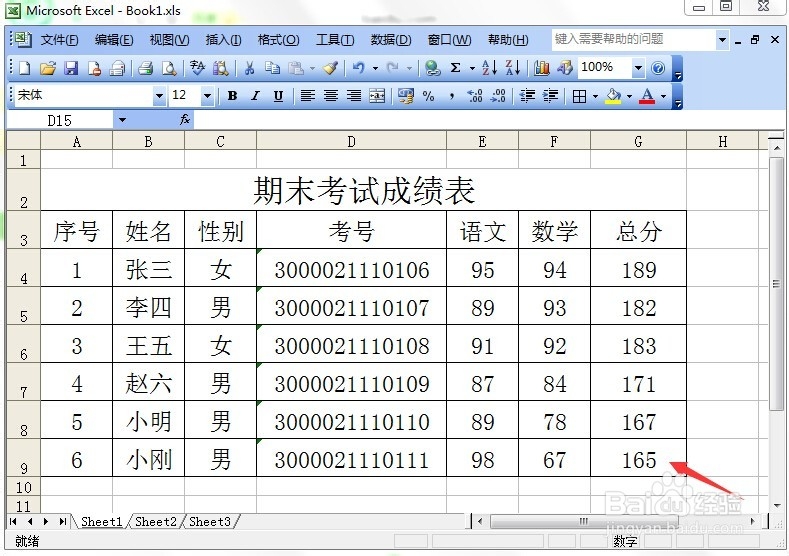Open the font size dropdown

207,96
